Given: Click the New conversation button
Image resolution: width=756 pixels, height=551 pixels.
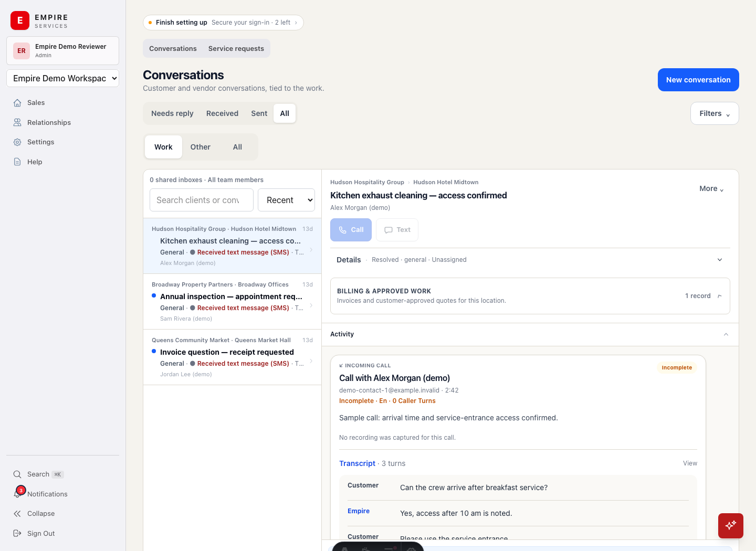Looking at the screenshot, I should click(x=698, y=80).
